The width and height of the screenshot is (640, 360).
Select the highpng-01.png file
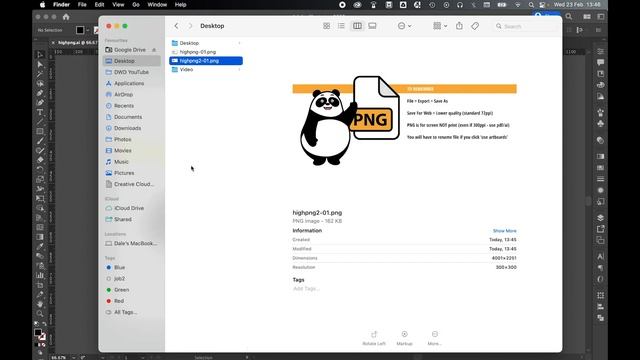[x=206, y=52]
